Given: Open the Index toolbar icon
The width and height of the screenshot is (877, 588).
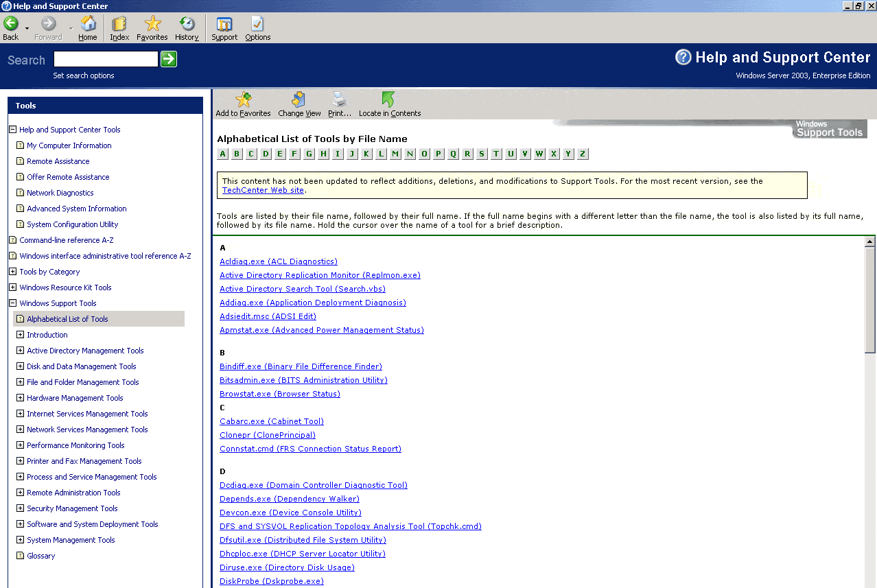Looking at the screenshot, I should 119,24.
